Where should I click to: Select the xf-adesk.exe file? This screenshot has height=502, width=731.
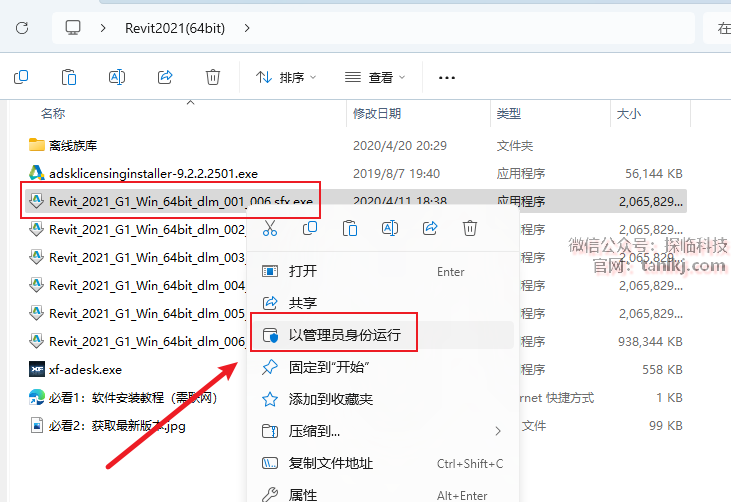point(85,370)
